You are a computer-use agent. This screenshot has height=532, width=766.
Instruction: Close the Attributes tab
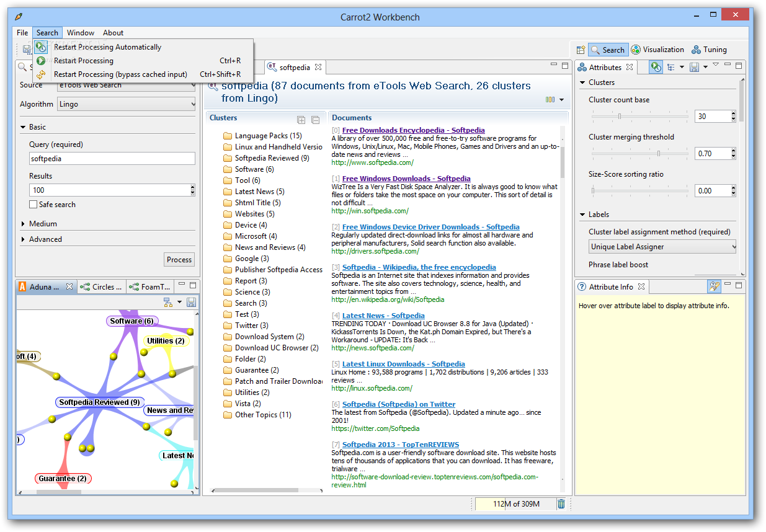click(629, 67)
